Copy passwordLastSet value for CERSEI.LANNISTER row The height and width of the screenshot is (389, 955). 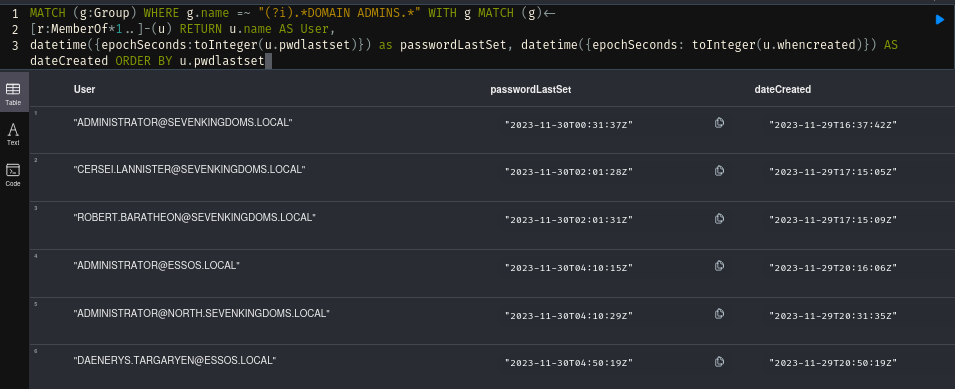coord(719,170)
